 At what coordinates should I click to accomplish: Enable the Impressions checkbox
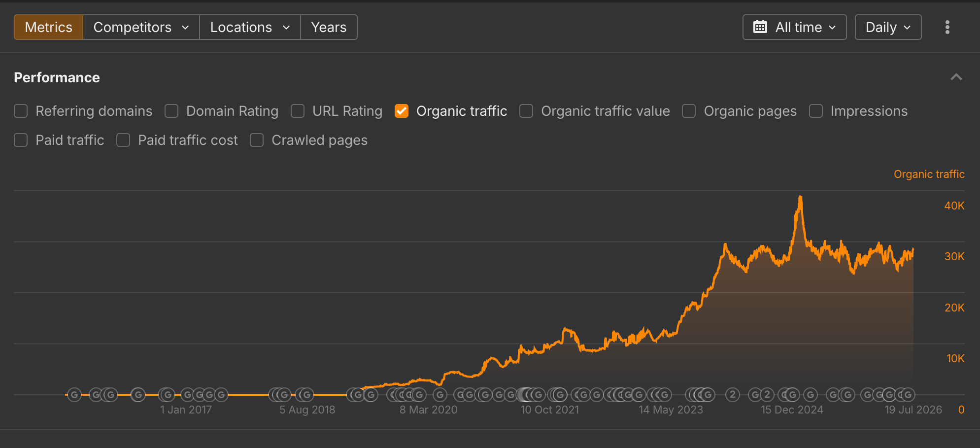tap(816, 111)
